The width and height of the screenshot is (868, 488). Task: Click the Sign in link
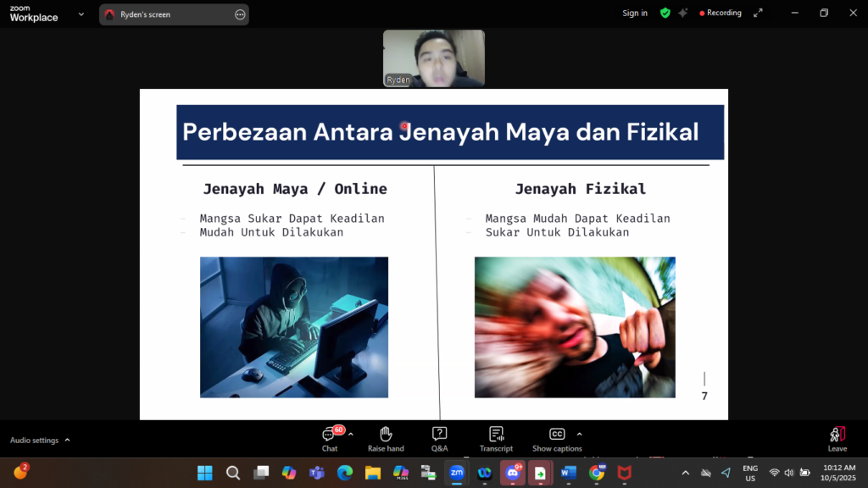[634, 14]
